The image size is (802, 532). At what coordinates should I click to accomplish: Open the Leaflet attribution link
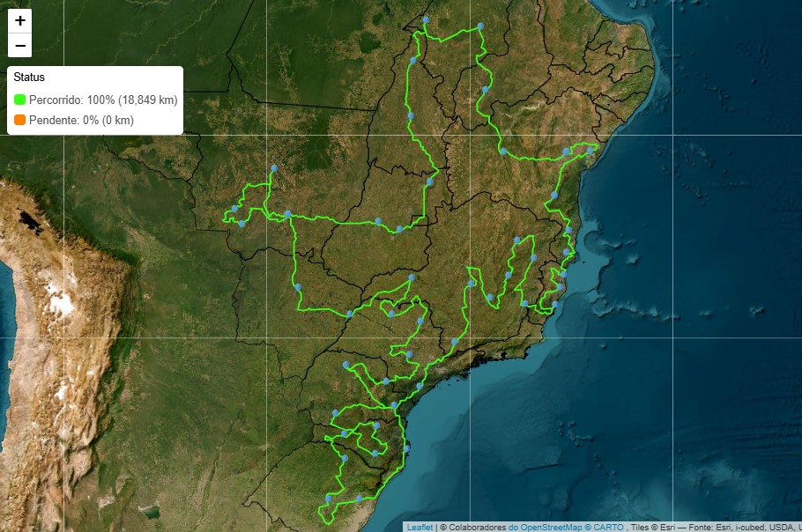[x=420, y=527]
